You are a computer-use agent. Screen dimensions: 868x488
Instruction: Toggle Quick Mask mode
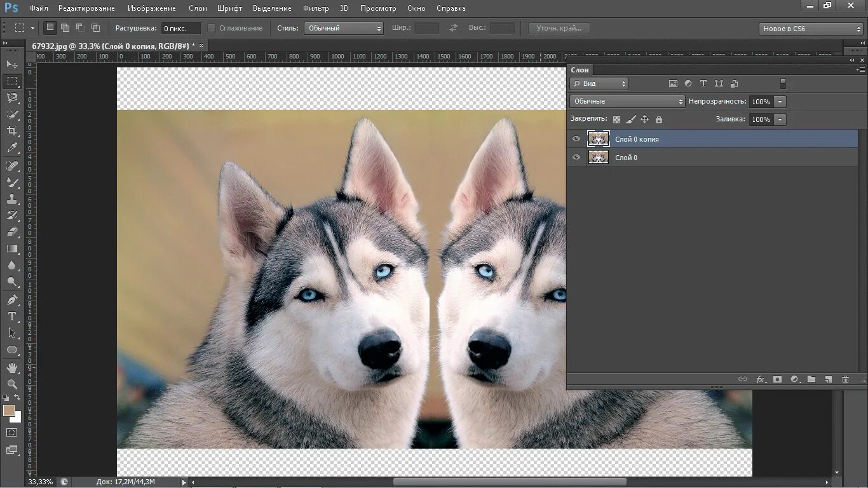[12, 432]
